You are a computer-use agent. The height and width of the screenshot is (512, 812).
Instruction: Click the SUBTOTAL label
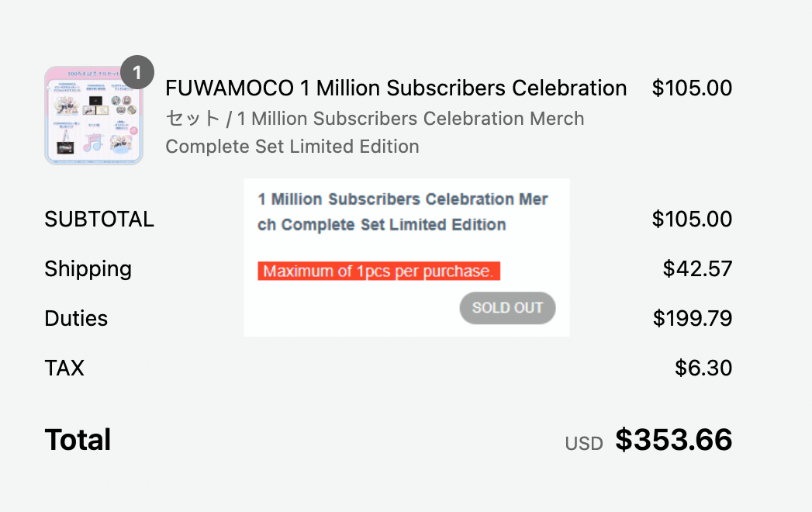(99, 220)
